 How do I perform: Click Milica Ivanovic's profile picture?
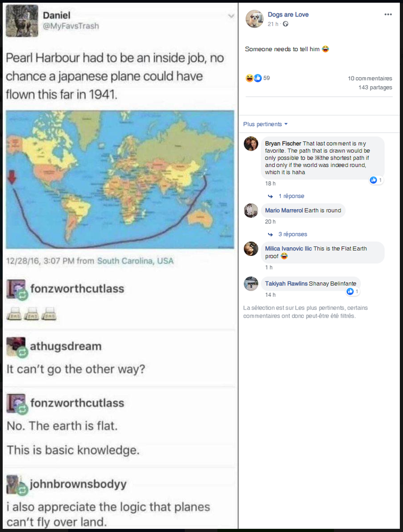(x=251, y=248)
